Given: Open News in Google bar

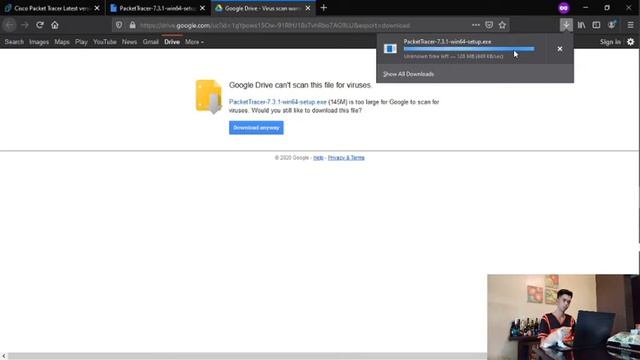Looking at the screenshot, I should coord(129,42).
